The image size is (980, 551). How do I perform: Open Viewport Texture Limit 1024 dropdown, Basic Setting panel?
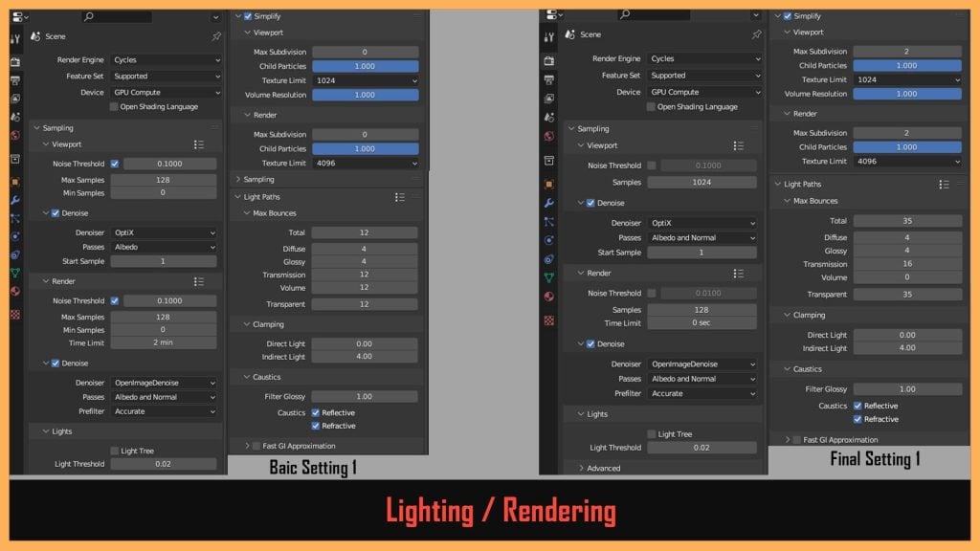366,80
